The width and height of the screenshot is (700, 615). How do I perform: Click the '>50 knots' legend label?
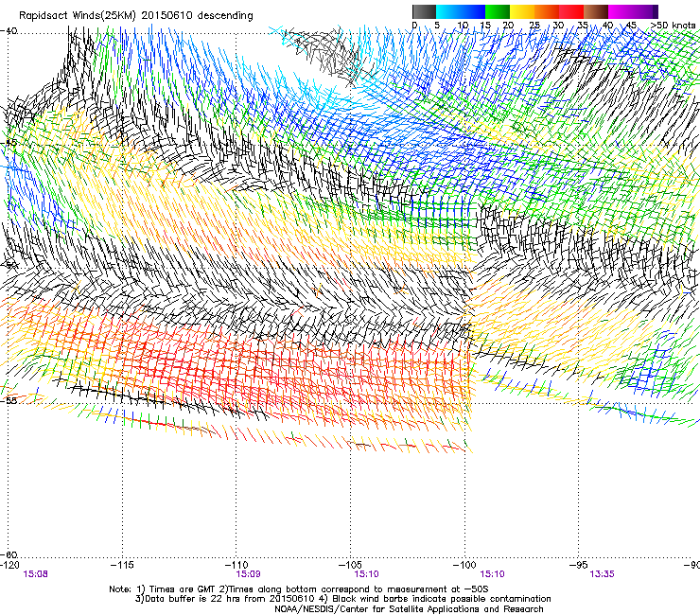[x=674, y=26]
